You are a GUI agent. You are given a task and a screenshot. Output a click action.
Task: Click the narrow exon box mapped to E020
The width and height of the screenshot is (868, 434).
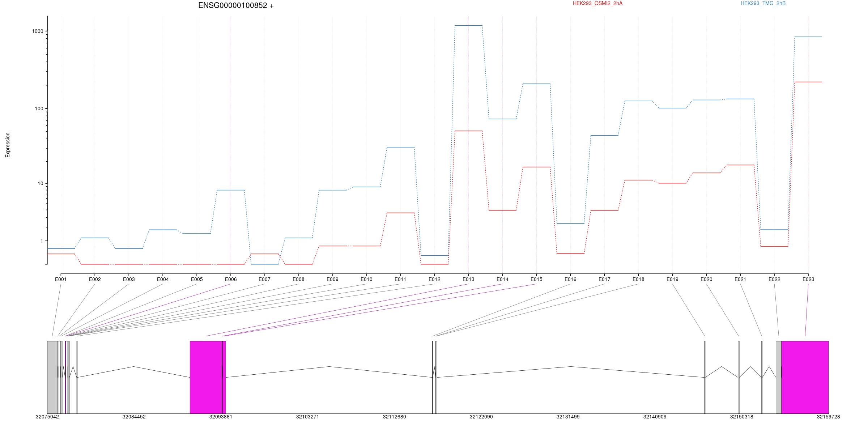pyautogui.click(x=739, y=377)
